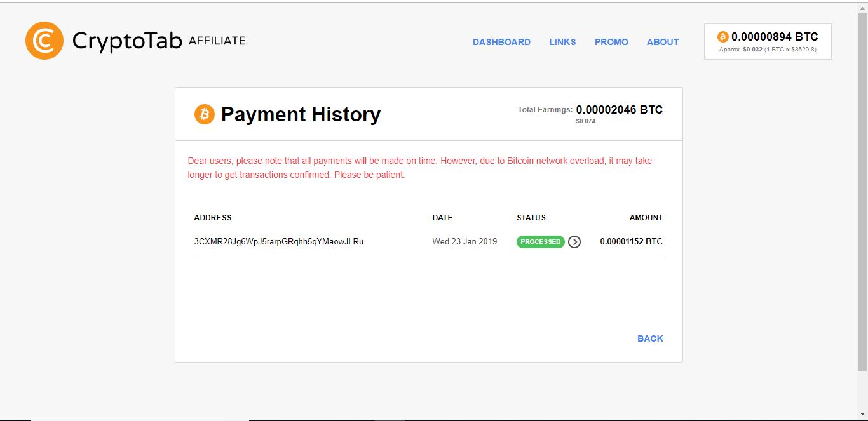Click the STATUS column header
Screen dimensions: 868x421
[531, 218]
